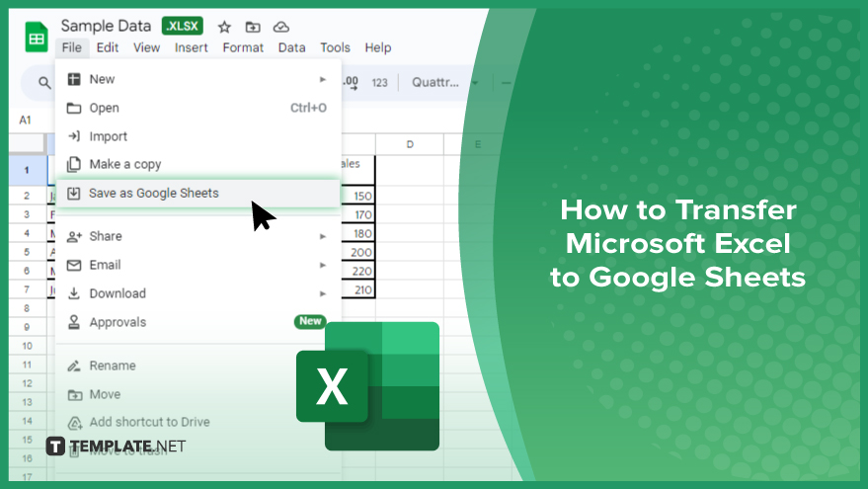Viewport: 868px width, 489px height.
Task: Star the Sample Data document
Action: tap(224, 27)
